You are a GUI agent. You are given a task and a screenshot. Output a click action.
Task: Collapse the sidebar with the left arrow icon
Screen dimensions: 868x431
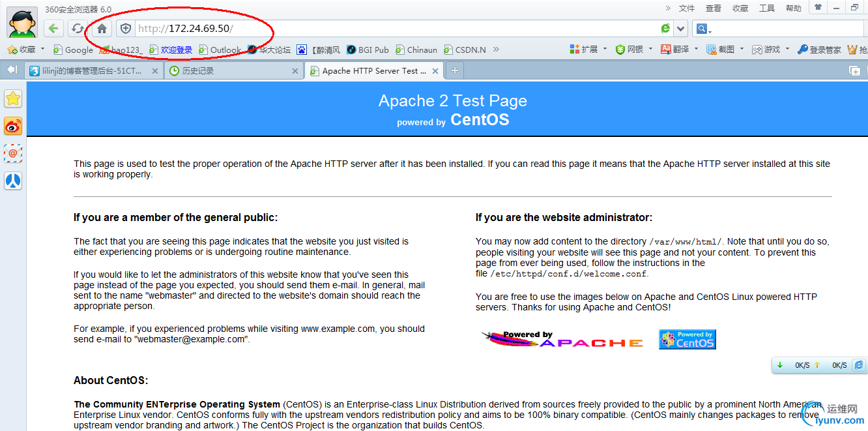click(x=12, y=70)
